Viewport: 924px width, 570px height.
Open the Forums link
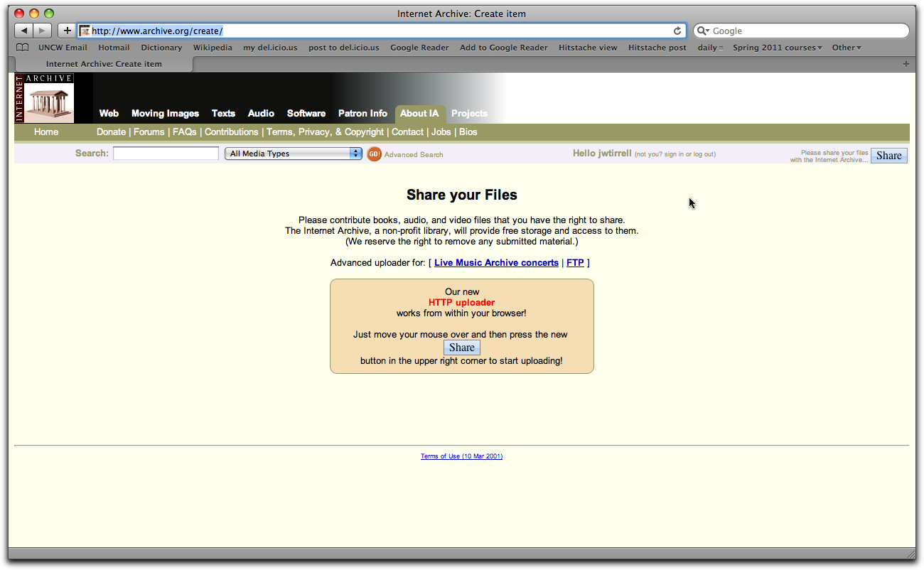149,132
